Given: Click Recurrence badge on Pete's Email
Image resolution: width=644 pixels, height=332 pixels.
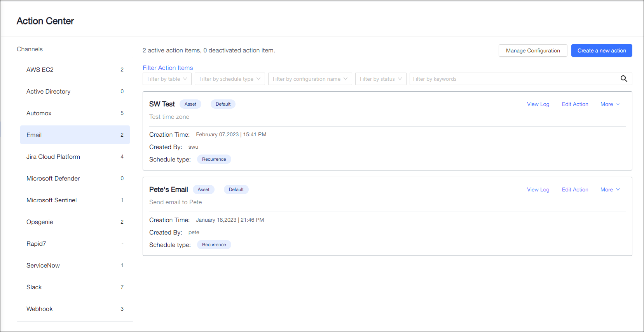Looking at the screenshot, I should coord(214,245).
